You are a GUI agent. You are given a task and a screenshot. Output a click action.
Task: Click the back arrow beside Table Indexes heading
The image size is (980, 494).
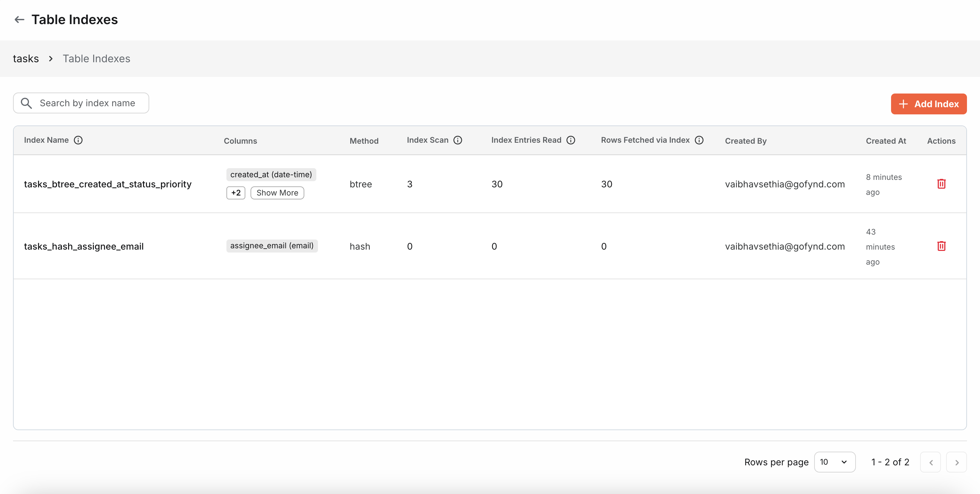(19, 20)
